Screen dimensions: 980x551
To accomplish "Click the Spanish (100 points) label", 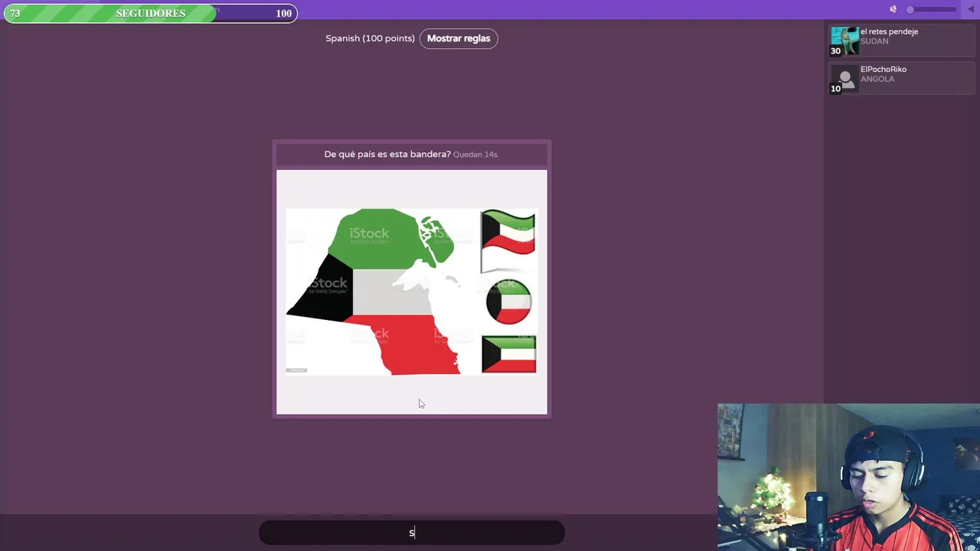I will click(370, 38).
